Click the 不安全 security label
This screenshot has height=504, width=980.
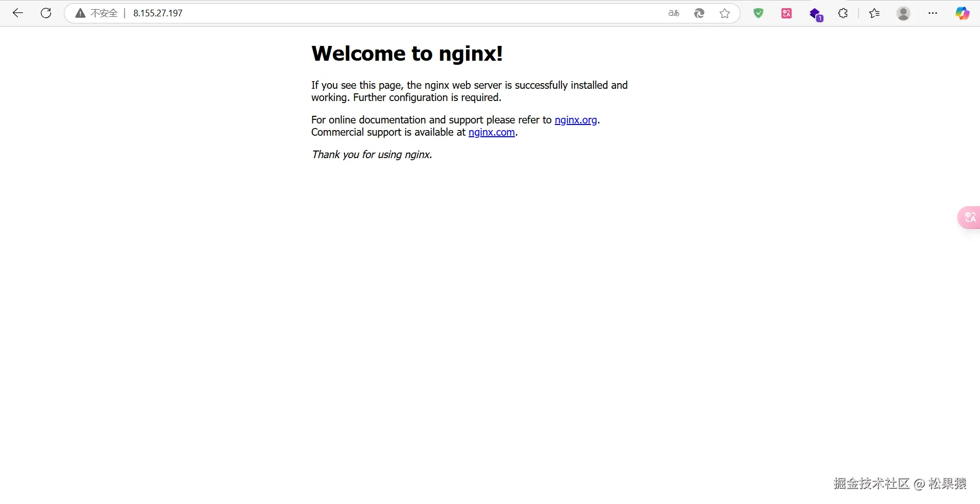104,13
